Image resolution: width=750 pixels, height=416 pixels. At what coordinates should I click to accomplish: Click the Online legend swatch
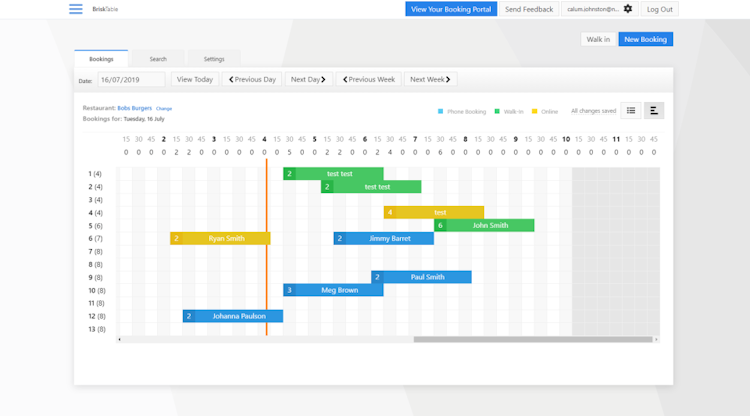click(x=535, y=111)
